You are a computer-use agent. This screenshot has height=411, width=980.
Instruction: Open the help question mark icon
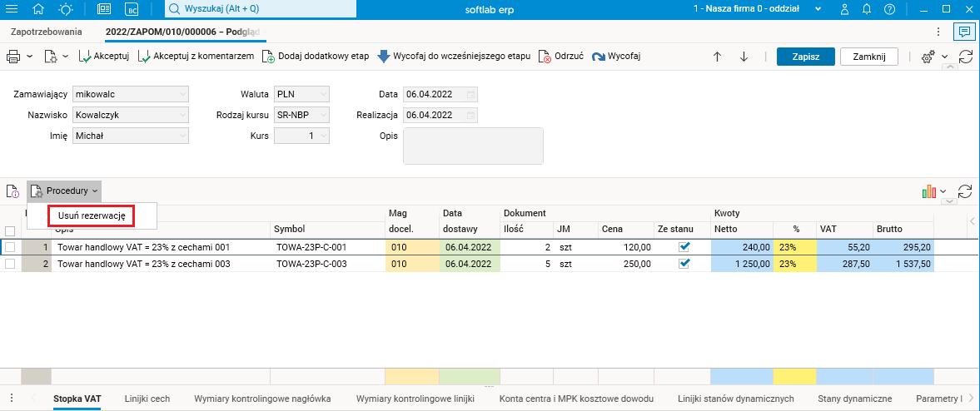[x=890, y=9]
